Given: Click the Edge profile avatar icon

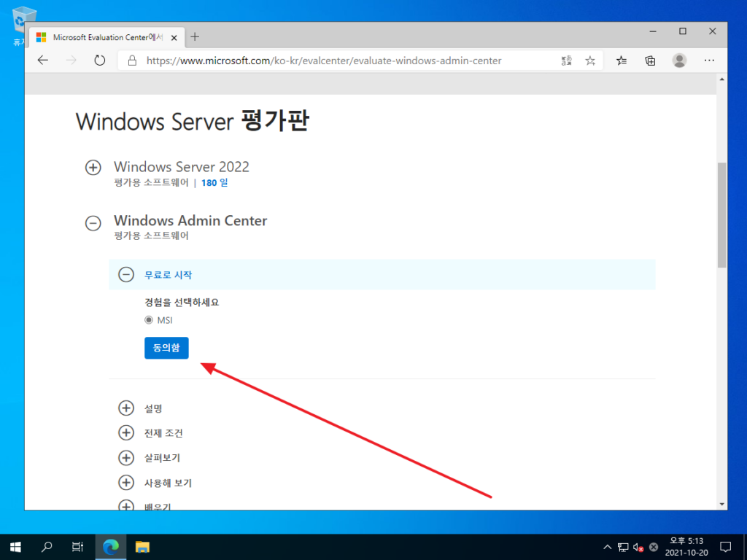Looking at the screenshot, I should (x=678, y=61).
